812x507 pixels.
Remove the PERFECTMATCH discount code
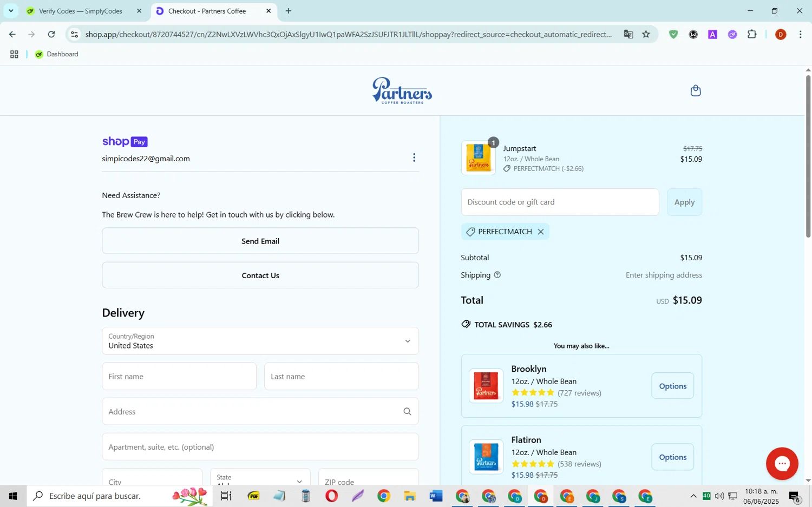pos(540,232)
